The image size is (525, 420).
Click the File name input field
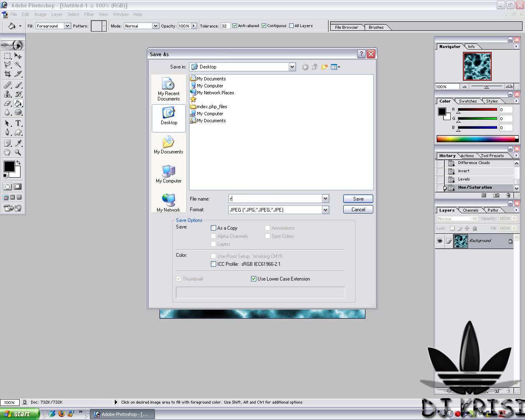point(275,199)
